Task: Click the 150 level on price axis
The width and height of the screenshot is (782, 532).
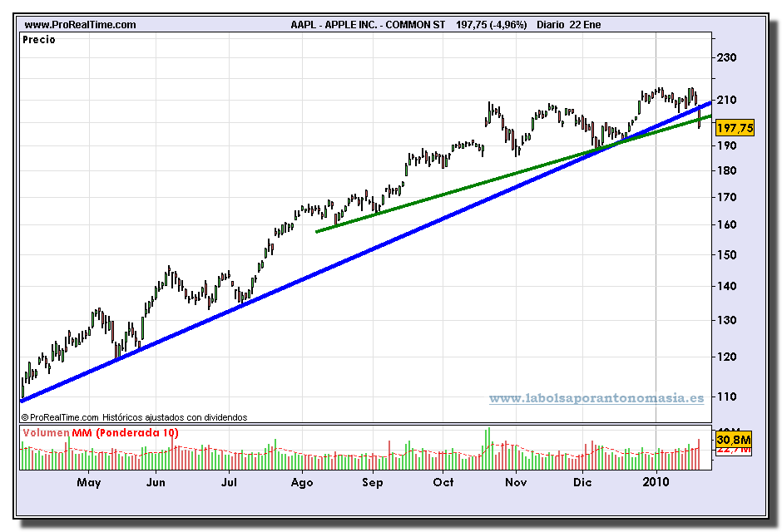Action: 727,254
